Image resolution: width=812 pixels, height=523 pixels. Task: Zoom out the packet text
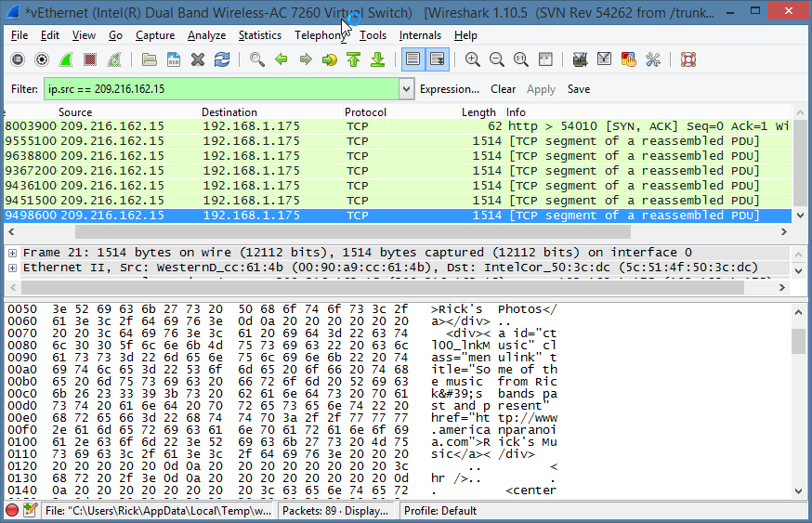497,59
